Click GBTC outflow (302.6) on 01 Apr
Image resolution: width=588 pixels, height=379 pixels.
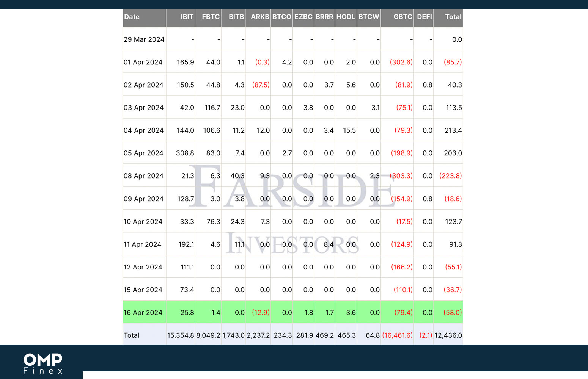click(x=401, y=62)
